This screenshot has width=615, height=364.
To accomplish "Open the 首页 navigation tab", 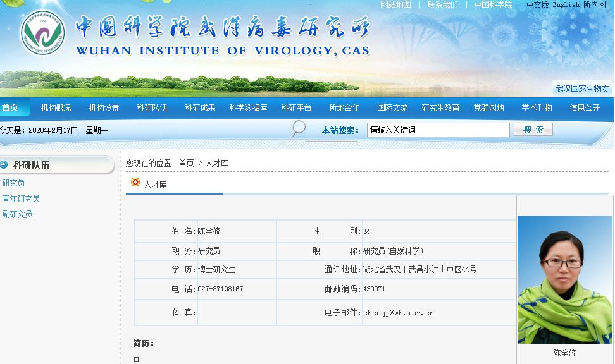I will (9, 107).
